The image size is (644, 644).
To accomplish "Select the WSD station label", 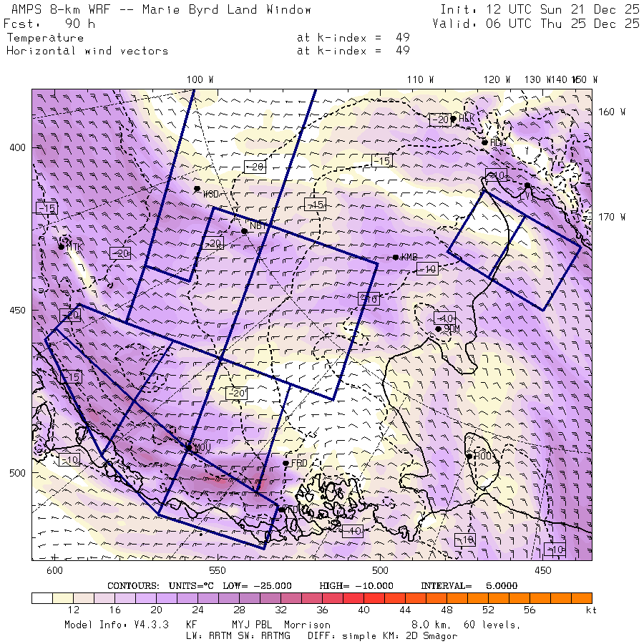I will [x=210, y=194].
